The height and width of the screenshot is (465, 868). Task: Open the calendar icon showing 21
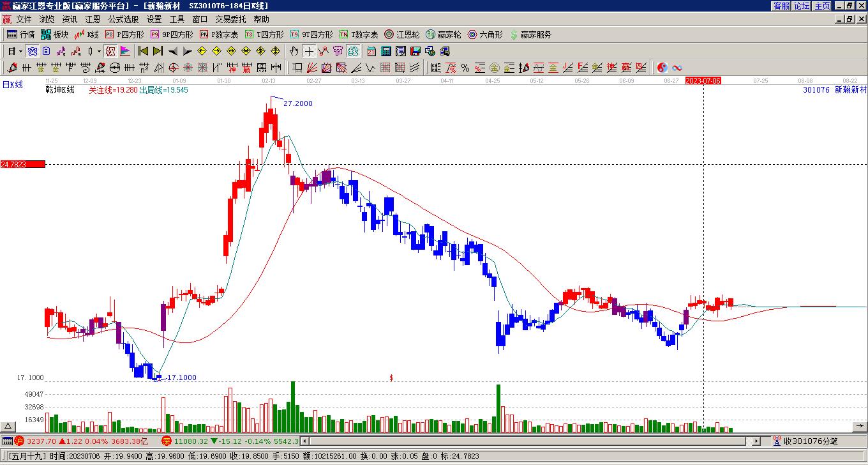pyautogui.click(x=371, y=51)
